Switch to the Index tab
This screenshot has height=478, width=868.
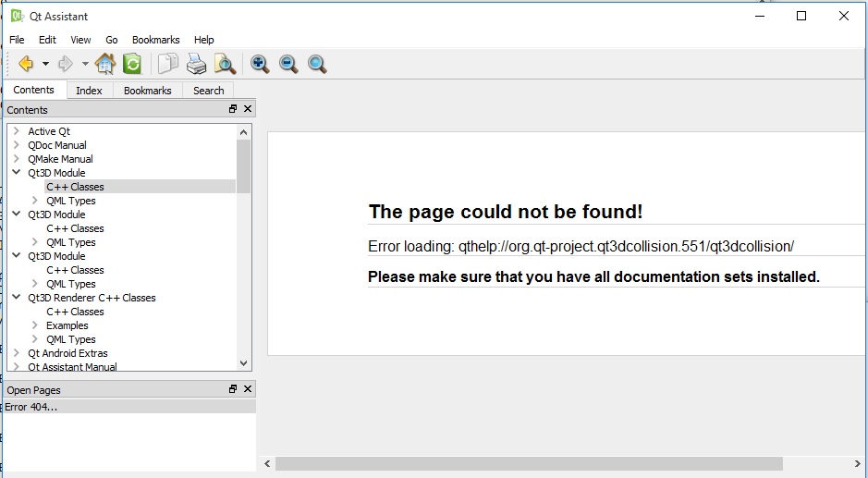[x=89, y=91]
